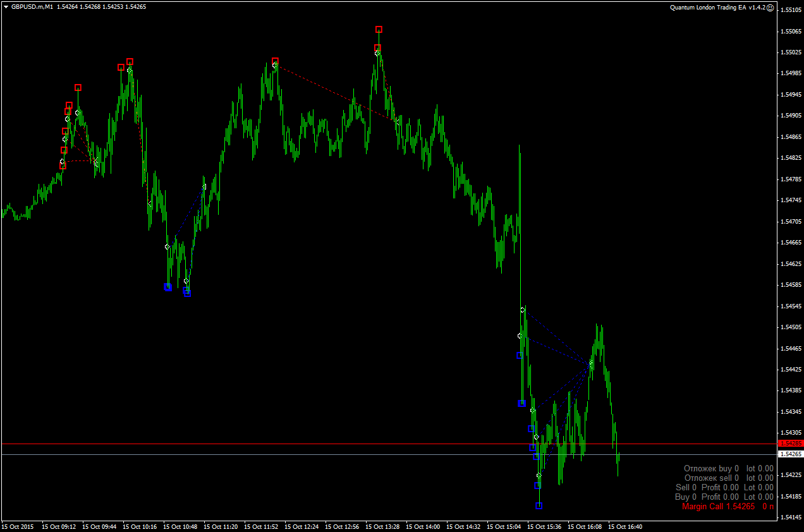Click the 1.54305 price axis label
The height and width of the screenshot is (532, 804).
click(x=792, y=433)
